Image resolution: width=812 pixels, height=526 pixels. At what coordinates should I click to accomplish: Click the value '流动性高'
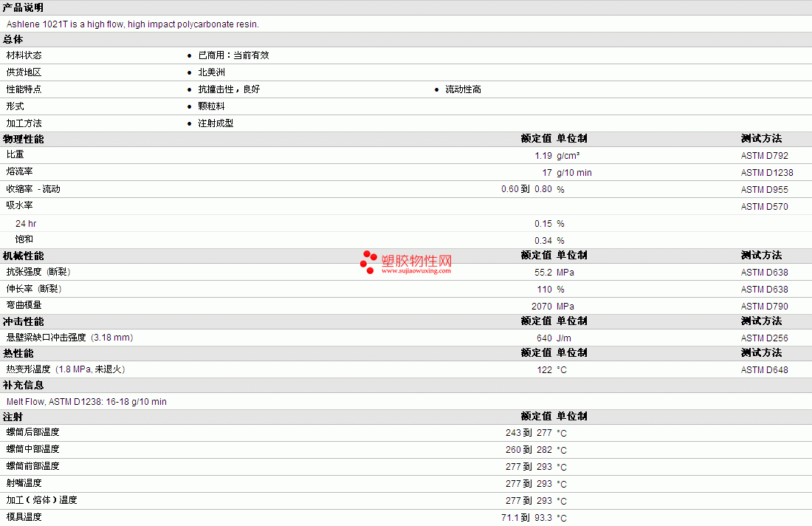point(463,89)
